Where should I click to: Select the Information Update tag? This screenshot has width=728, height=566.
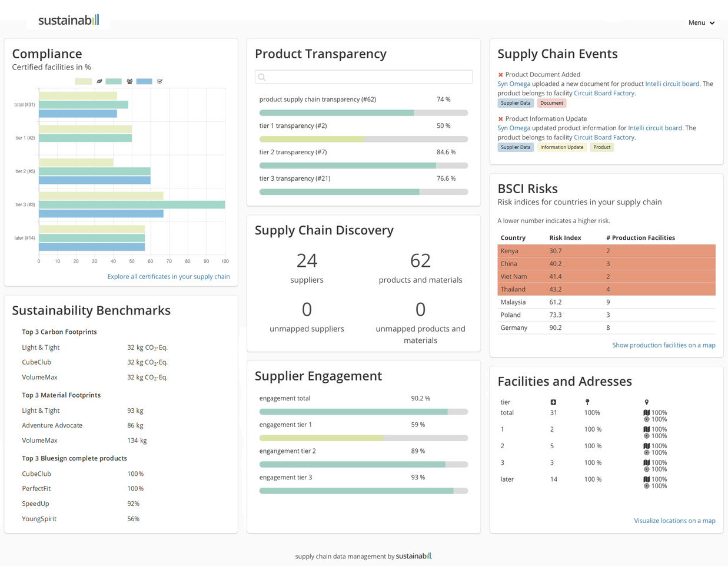tap(562, 147)
